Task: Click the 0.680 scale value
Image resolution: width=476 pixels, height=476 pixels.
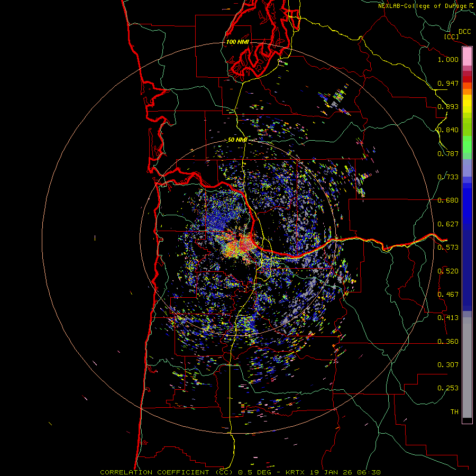Action: (448, 200)
